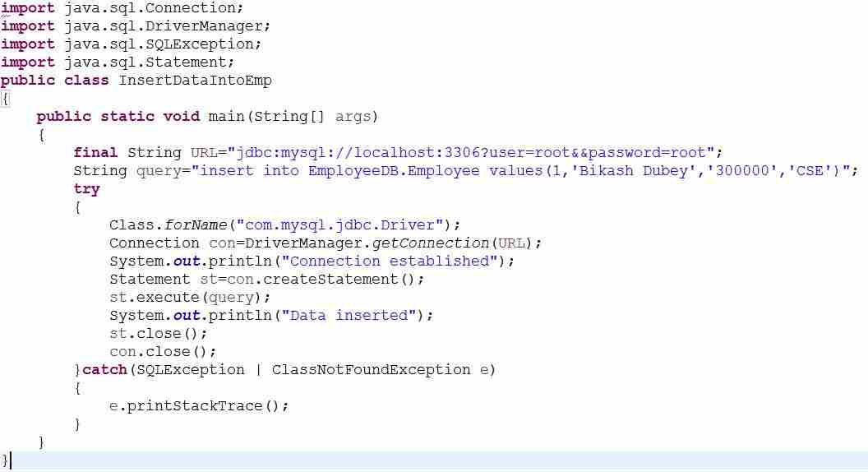868x472 pixels.
Task: Click the 'Bikash Dubey' value in the query
Action: (x=633, y=171)
